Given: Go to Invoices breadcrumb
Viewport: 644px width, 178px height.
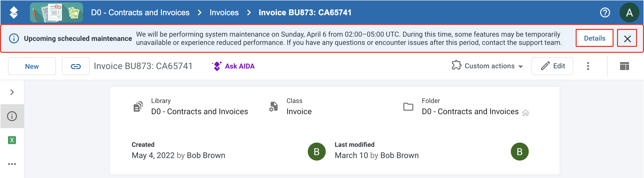Looking at the screenshot, I should (x=224, y=12).
